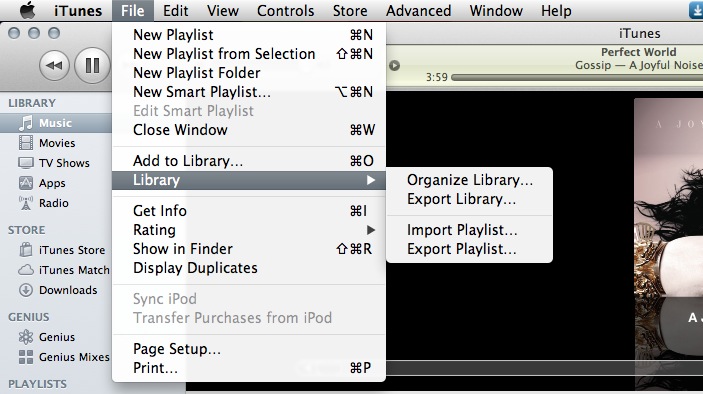Viewport: 703px width, 394px height.
Task: Click the Perfect World song title
Action: [x=638, y=52]
